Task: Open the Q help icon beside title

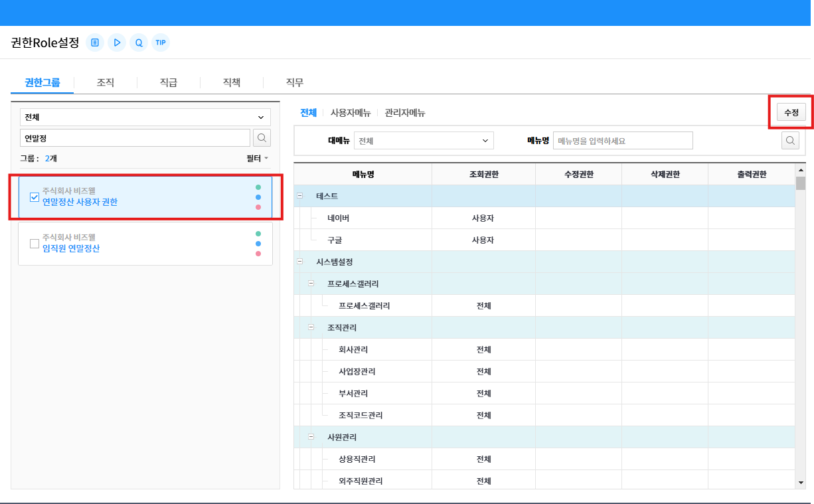Action: pos(139,42)
